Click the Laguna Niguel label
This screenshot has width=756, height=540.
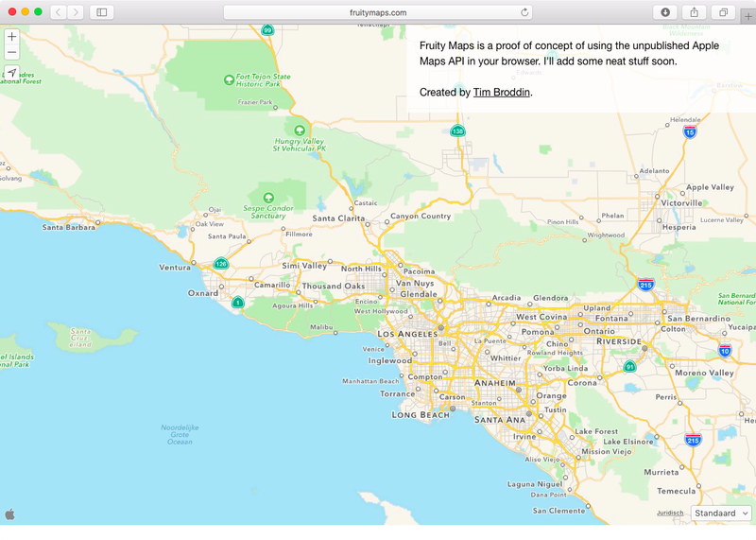pyautogui.click(x=535, y=484)
